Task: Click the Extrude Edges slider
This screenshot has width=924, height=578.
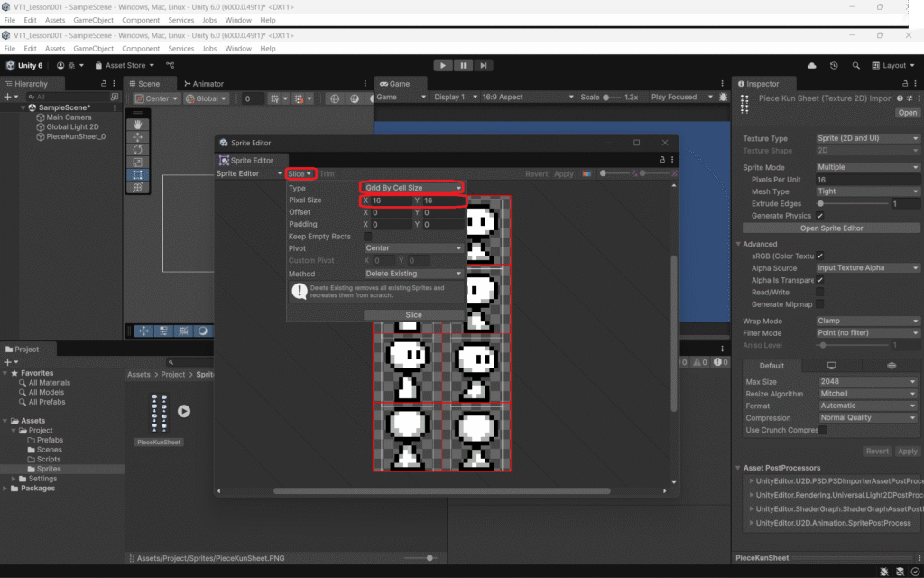Action: [x=854, y=203]
